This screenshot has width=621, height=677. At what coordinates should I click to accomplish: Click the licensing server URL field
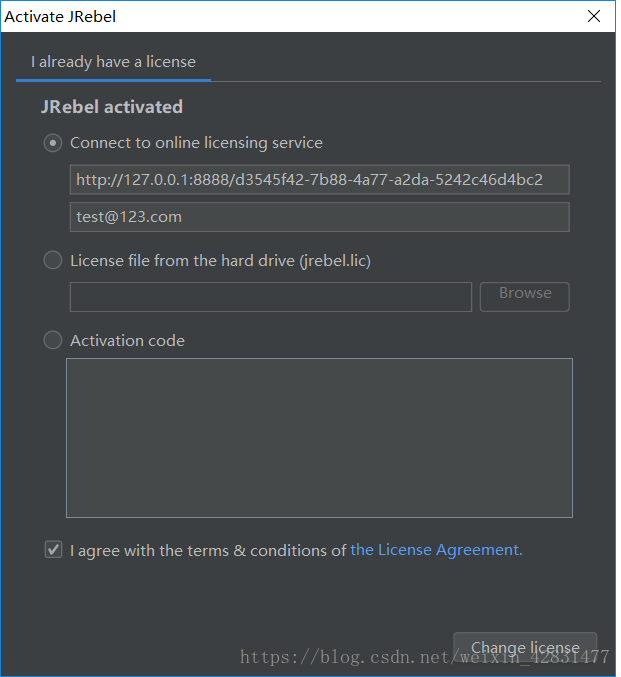[x=319, y=180]
